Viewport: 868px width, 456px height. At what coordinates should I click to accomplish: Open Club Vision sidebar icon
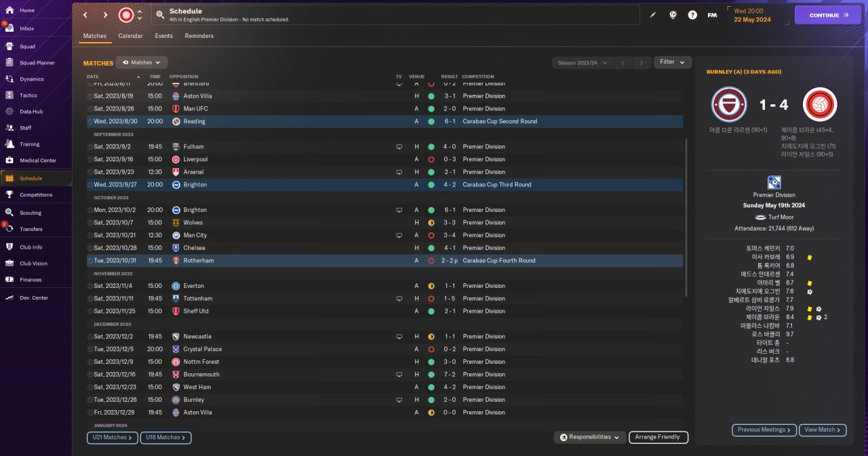pyautogui.click(x=9, y=264)
